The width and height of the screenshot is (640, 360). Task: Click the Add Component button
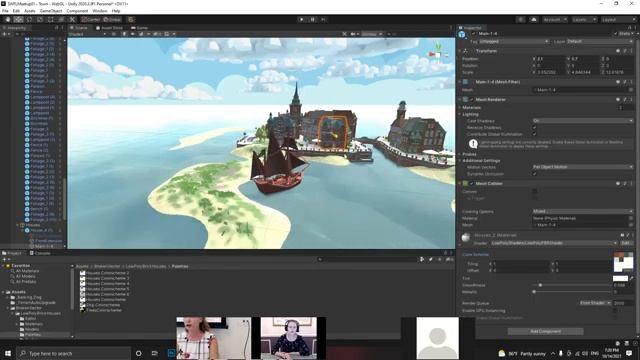click(x=545, y=331)
